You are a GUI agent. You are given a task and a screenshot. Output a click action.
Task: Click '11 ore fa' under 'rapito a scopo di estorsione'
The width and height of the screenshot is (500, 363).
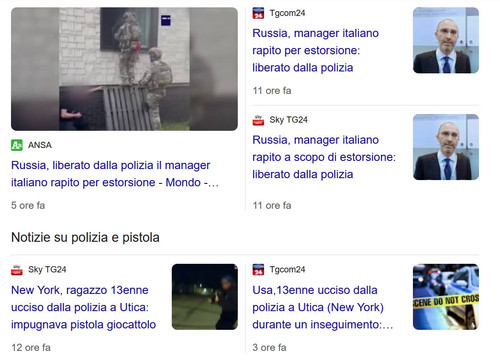(272, 205)
